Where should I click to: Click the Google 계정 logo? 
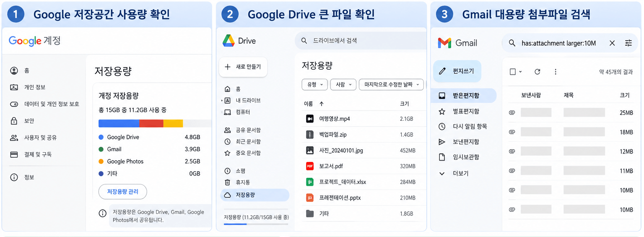click(x=35, y=41)
